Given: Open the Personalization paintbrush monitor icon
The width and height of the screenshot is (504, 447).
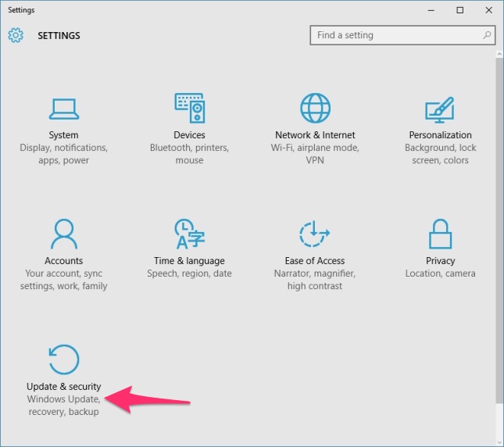Looking at the screenshot, I should (440, 110).
